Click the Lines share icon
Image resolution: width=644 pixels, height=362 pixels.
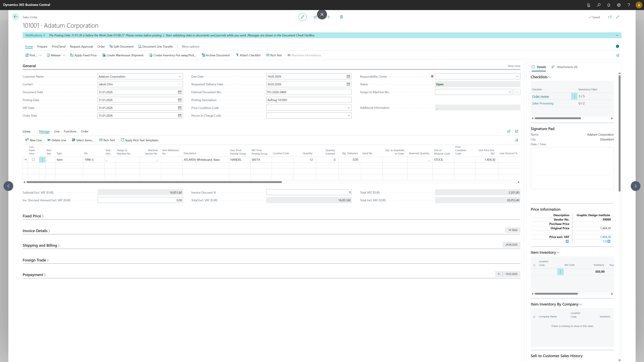click(x=509, y=131)
